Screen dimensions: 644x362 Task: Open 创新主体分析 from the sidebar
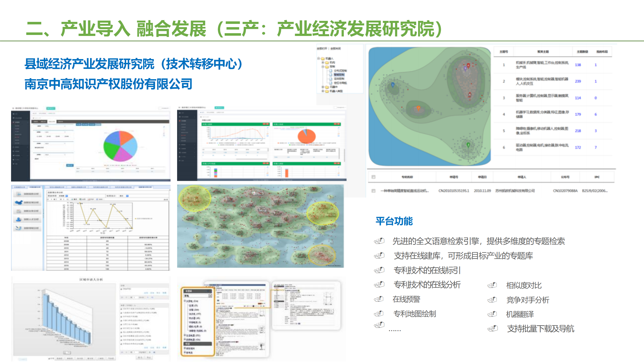[x=19, y=211]
